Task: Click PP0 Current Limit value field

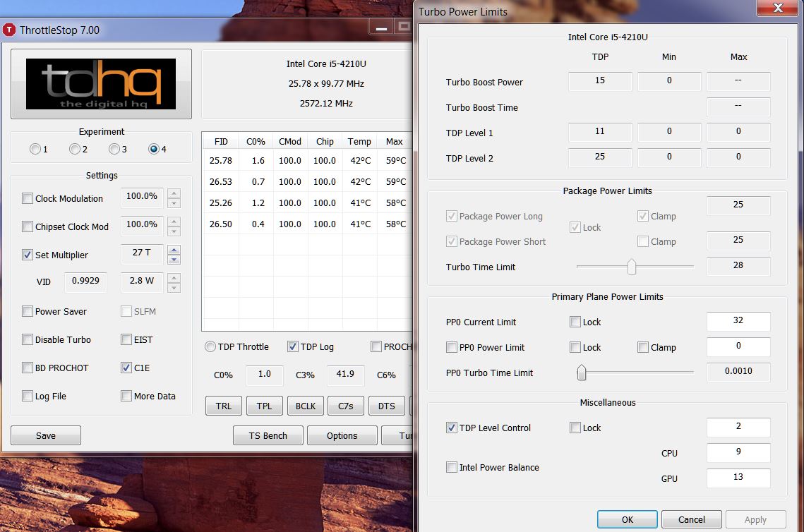Action: pos(738,321)
